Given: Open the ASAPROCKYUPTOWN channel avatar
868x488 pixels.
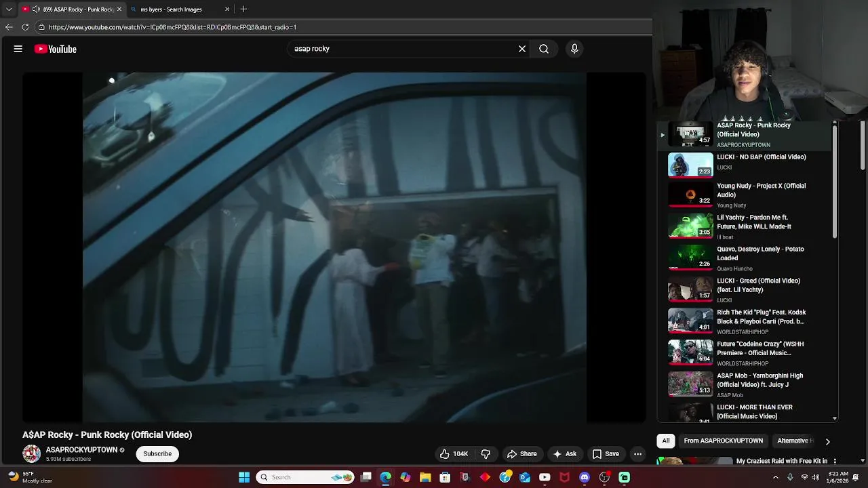Looking at the screenshot, I should pos(32,454).
